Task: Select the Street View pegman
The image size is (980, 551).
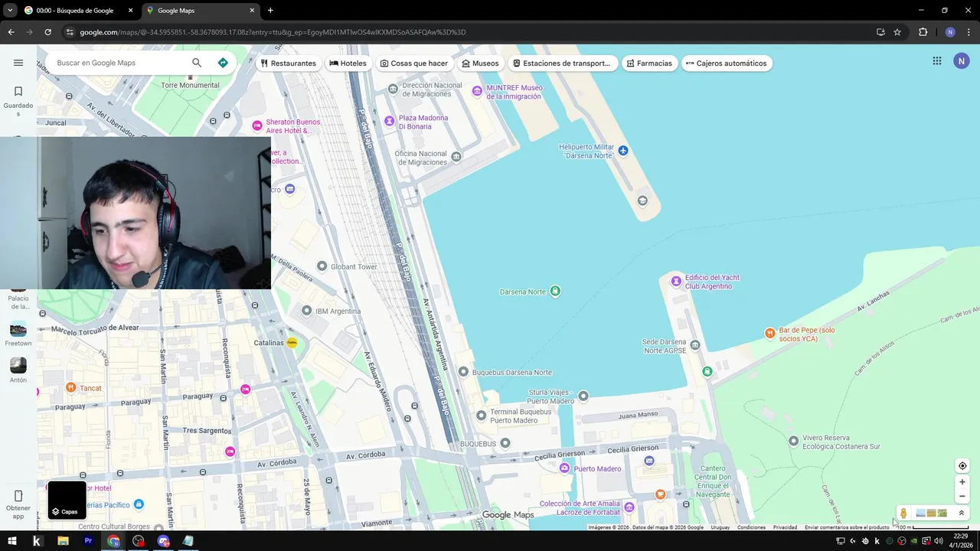Action: coord(903,514)
